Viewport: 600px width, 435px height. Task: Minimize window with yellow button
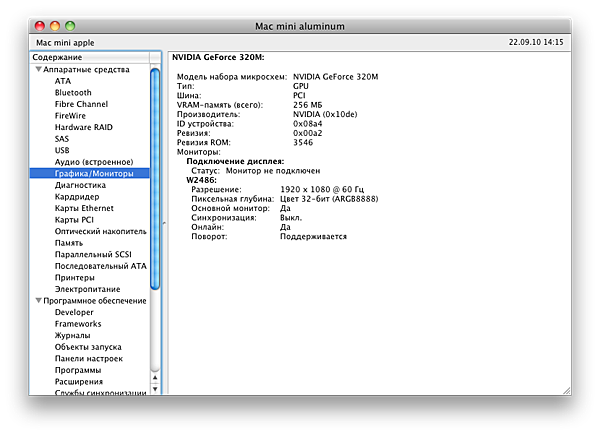pos(55,26)
